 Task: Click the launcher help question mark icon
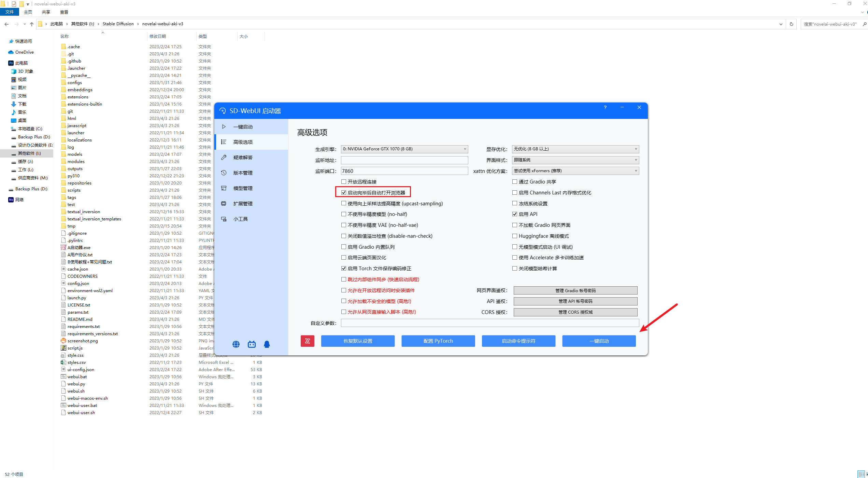coord(605,107)
